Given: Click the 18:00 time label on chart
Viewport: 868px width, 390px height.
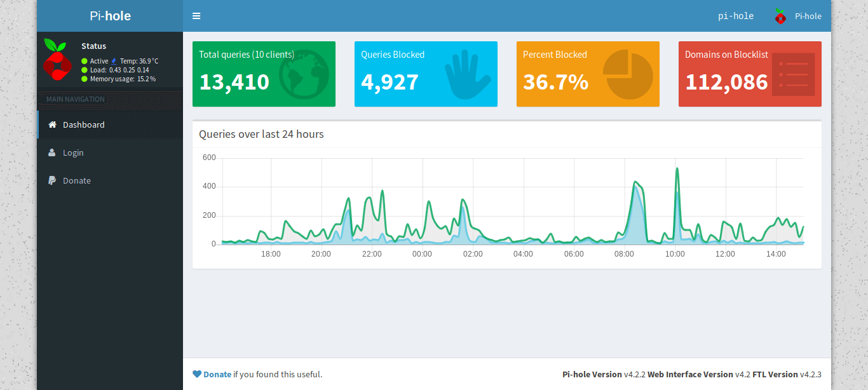Looking at the screenshot, I should (x=271, y=254).
